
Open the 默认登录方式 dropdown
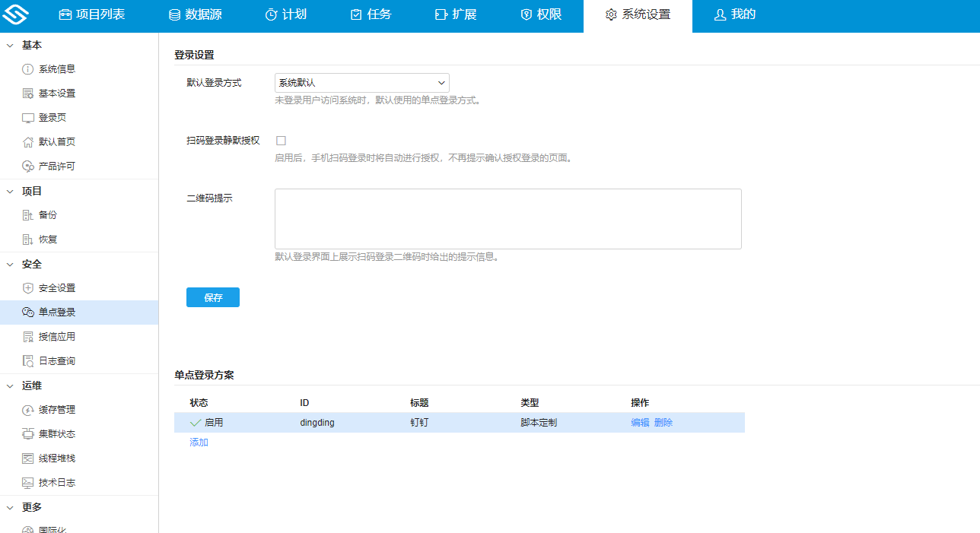click(x=361, y=82)
